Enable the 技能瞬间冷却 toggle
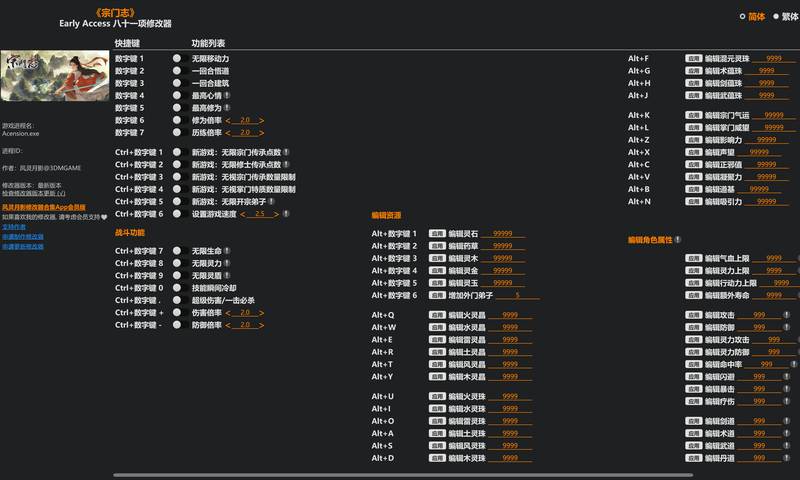Viewport: 800px width, 480px height. [177, 288]
